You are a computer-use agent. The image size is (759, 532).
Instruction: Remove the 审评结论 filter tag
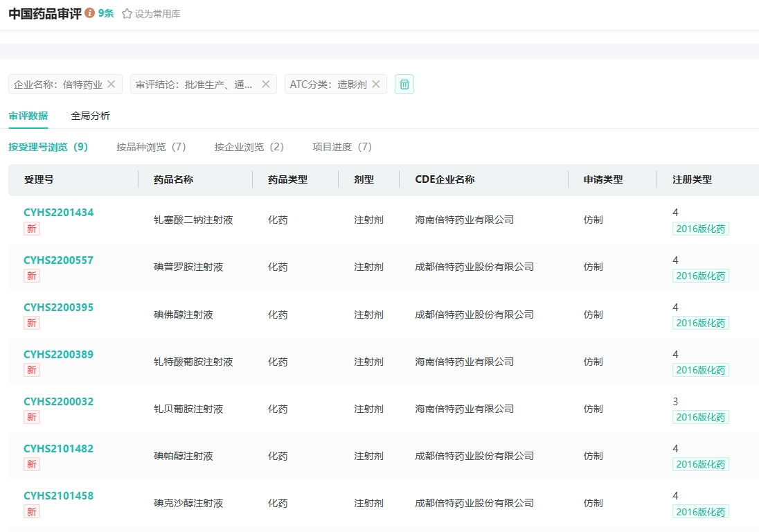(x=265, y=85)
